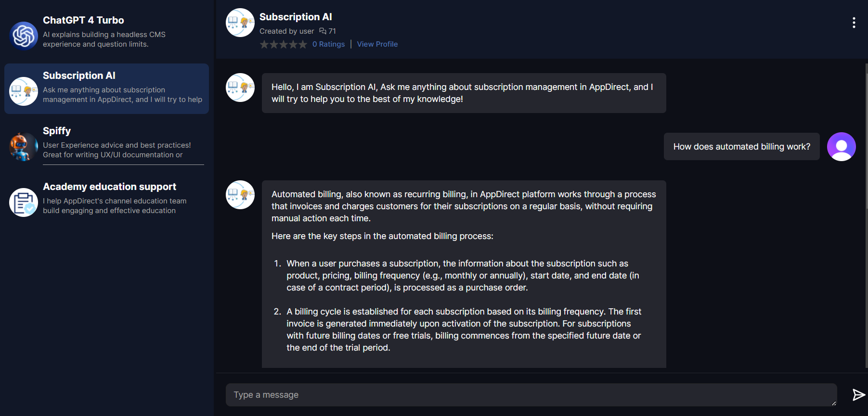Click the 'I help AppDirect's channel education team' description
Viewport: 868px width, 416px height.
(x=115, y=206)
